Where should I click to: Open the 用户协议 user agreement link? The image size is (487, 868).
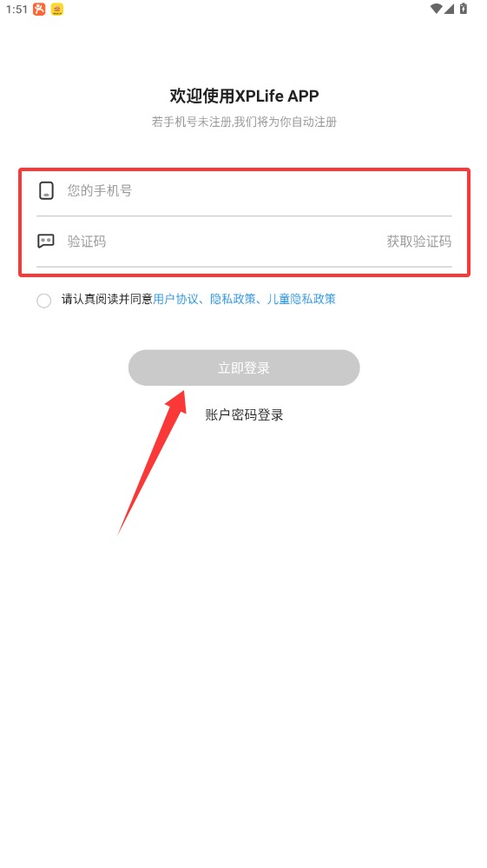click(175, 299)
